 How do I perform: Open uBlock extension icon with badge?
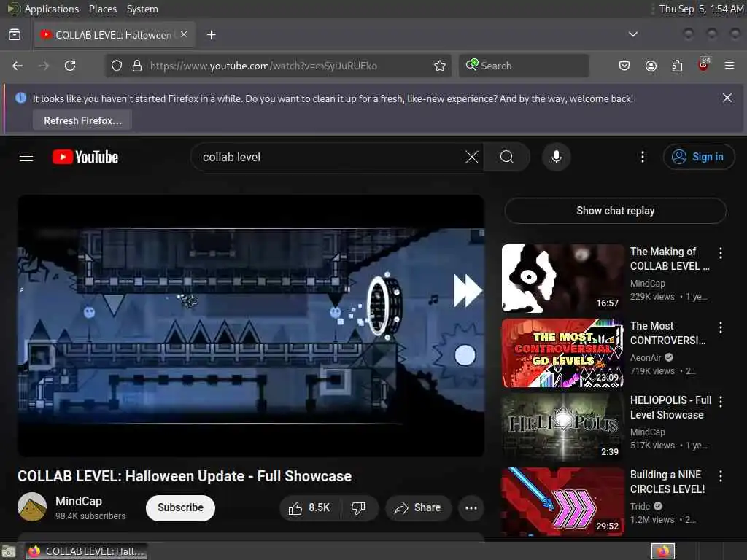coord(704,65)
